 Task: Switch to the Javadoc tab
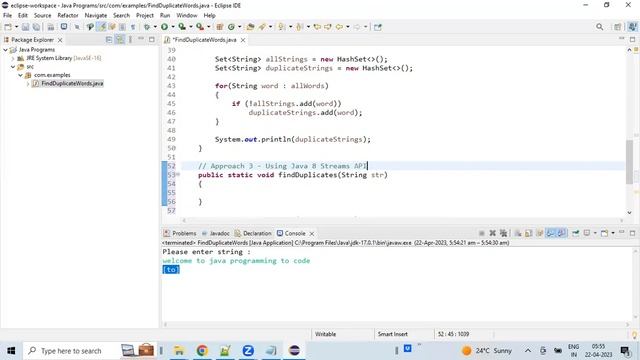(x=216, y=233)
